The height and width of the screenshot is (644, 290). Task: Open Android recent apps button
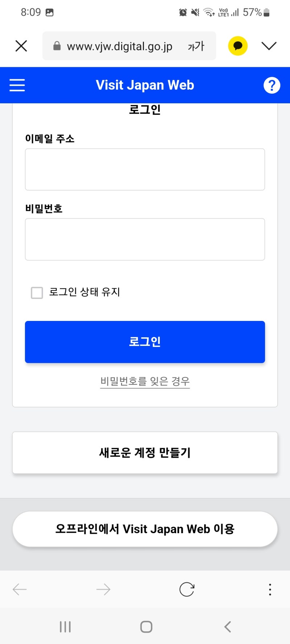coord(65,627)
